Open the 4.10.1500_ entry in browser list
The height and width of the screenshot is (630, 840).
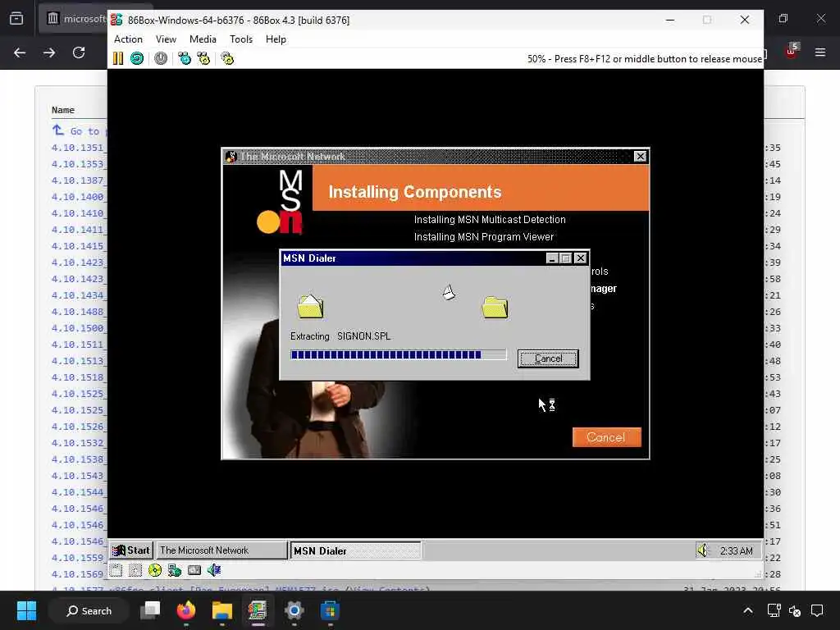[79, 328]
